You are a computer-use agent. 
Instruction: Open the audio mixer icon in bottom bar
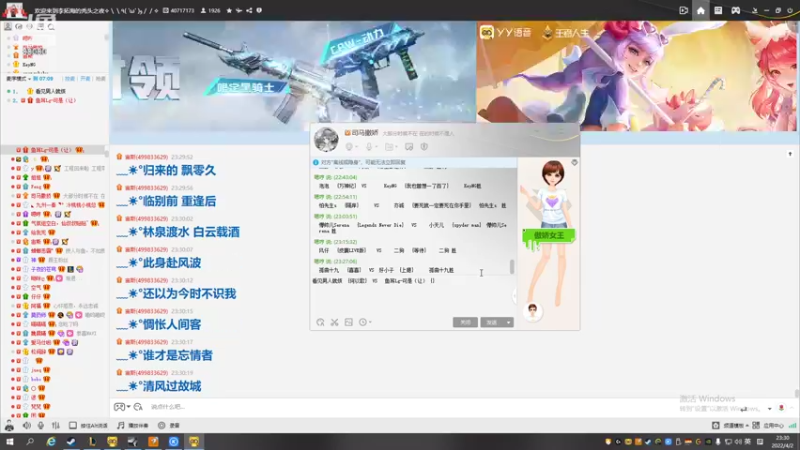[x=56, y=425]
